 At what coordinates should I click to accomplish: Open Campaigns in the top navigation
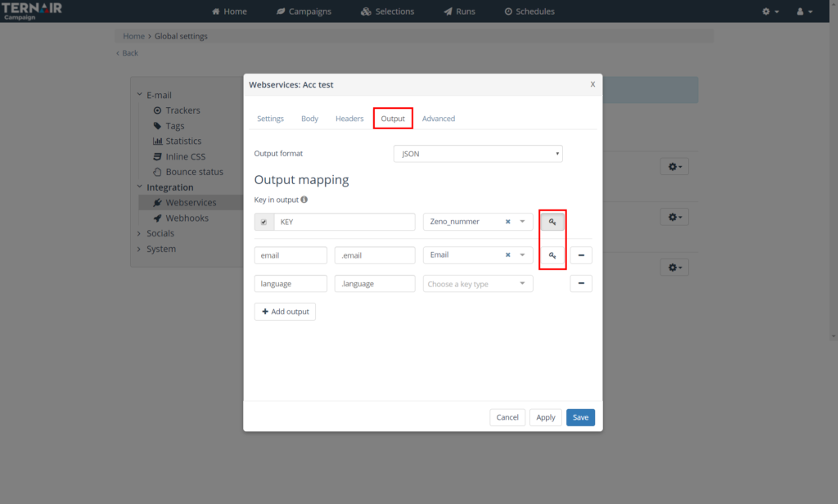304,11
